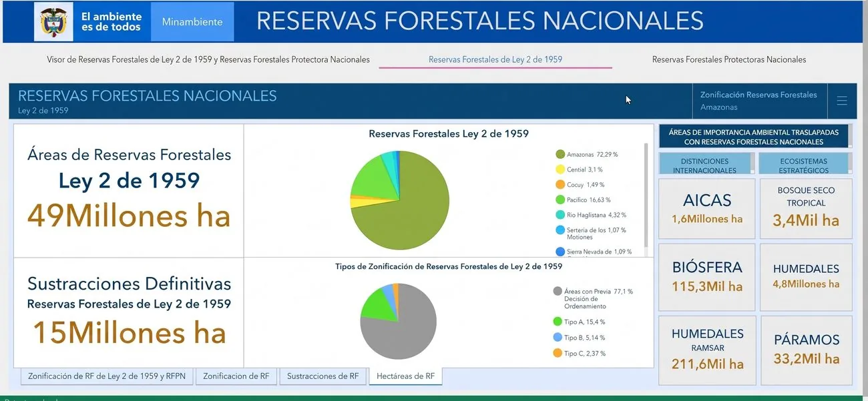Screen dimensions: 868x401
Task: Click the 15Millones ha sustracciones indicator
Action: pos(129,333)
